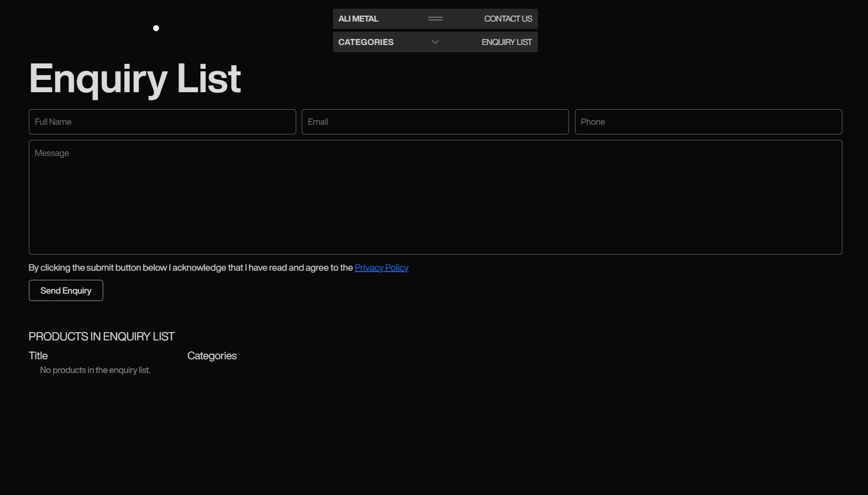The image size is (868, 495).
Task: Select the Title column header
Action: [x=38, y=356]
